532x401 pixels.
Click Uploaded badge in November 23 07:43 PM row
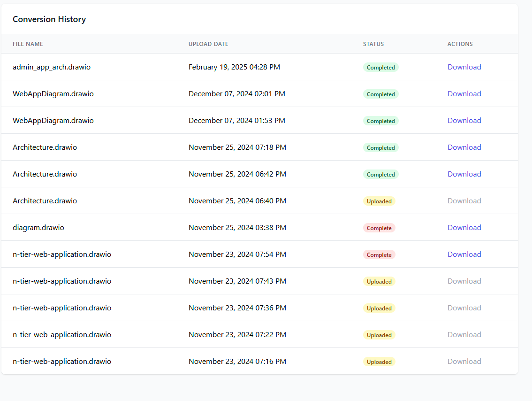click(380, 282)
